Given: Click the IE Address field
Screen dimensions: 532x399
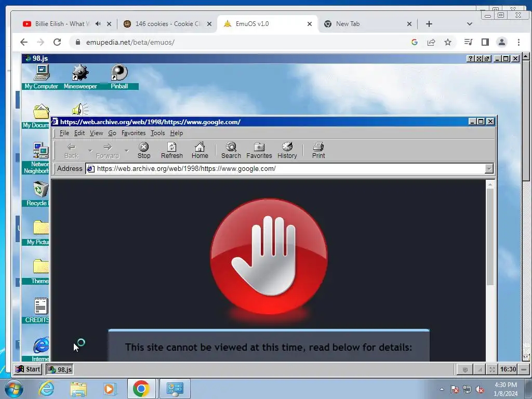Looking at the screenshot, I should 285,169.
